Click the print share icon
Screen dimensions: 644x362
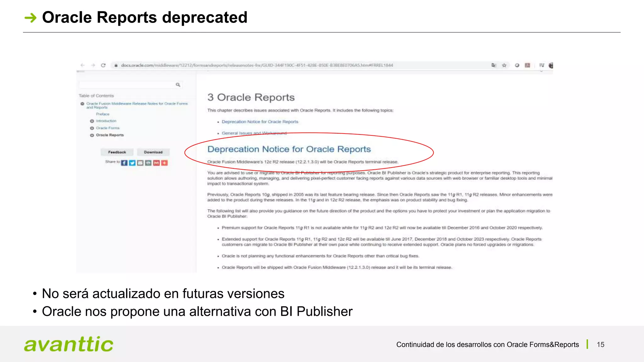point(148,163)
